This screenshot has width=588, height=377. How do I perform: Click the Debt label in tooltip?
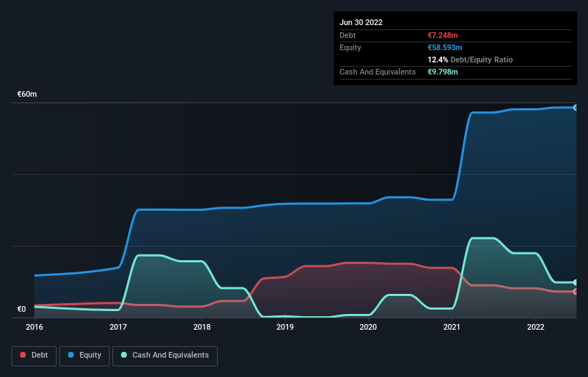(x=347, y=35)
